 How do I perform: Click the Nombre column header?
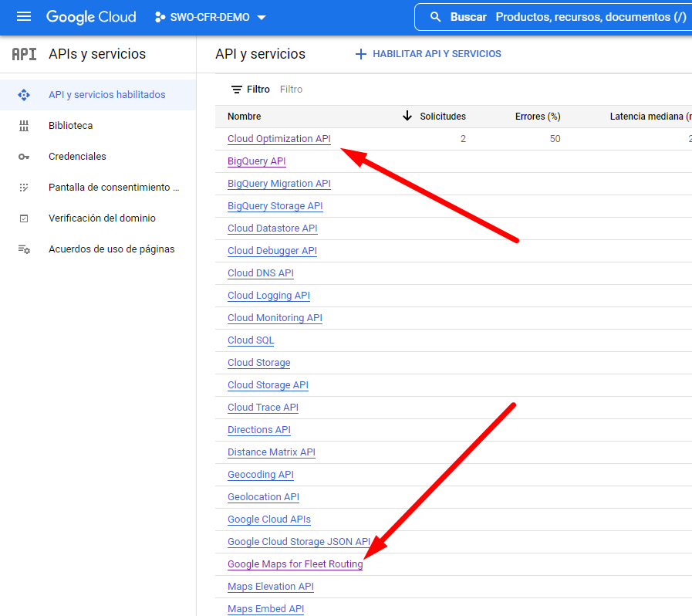244,117
